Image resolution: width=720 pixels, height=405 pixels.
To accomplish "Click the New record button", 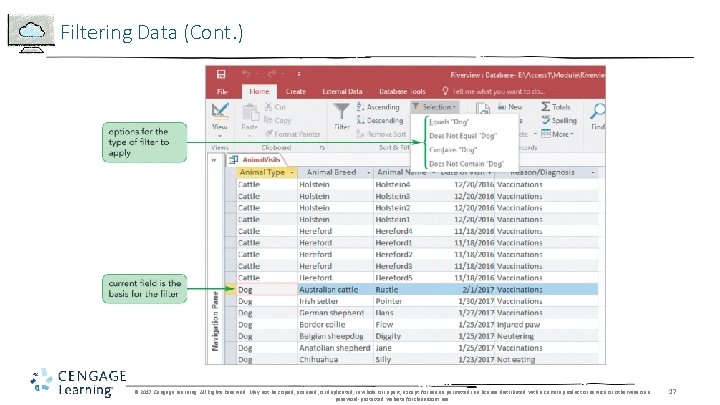I will (x=510, y=107).
